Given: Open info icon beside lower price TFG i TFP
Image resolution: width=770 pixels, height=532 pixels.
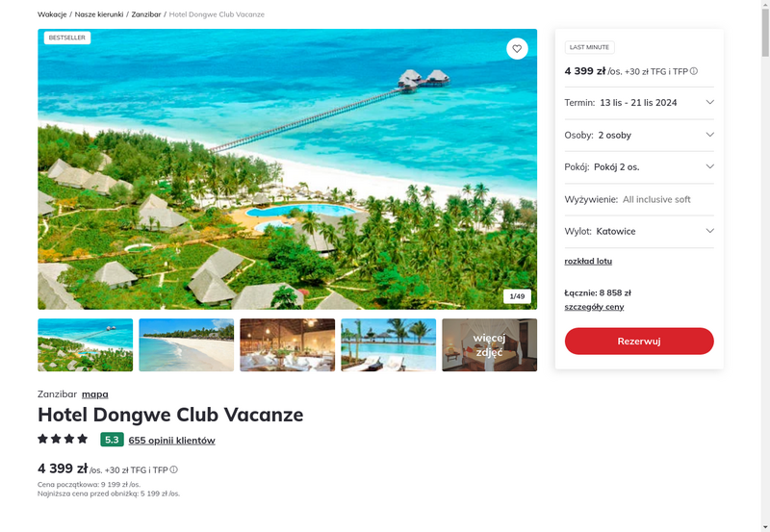Looking at the screenshot, I should pyautogui.click(x=174, y=469).
